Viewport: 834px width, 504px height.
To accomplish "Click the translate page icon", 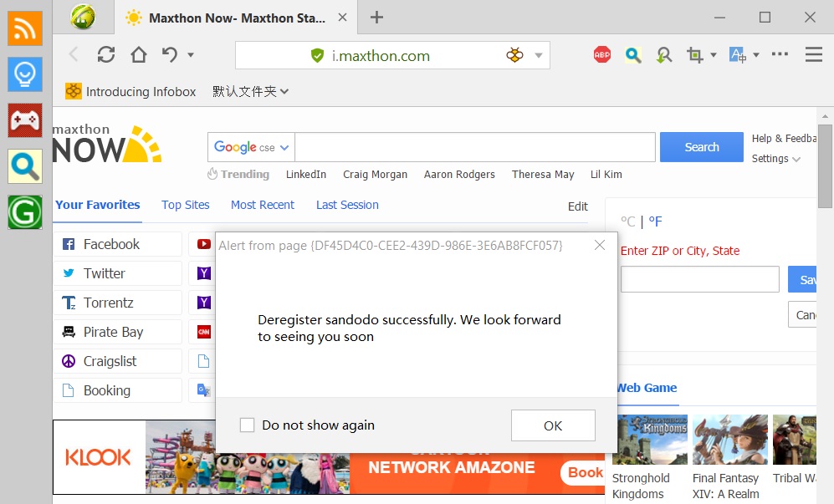I will tap(738, 54).
